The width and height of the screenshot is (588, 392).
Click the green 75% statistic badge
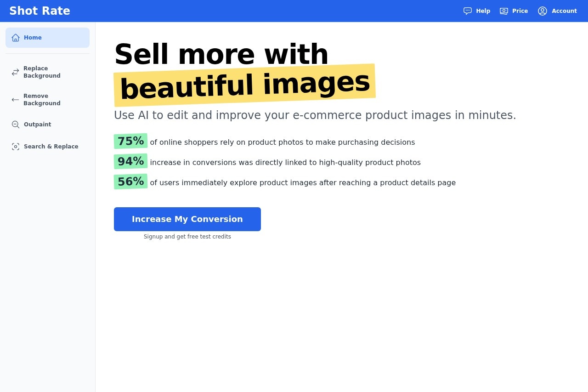(x=130, y=142)
